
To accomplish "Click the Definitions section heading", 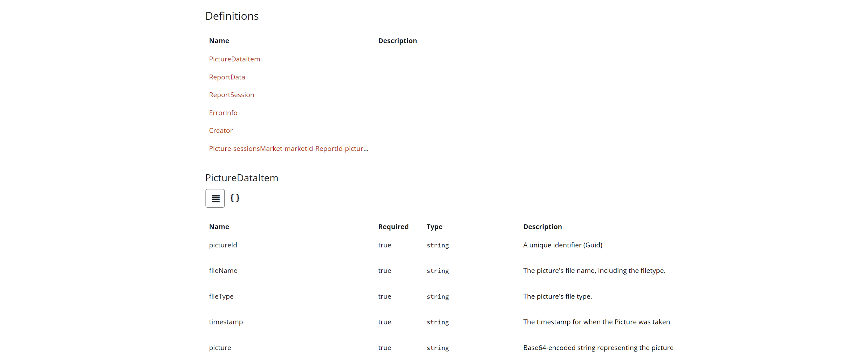I will coord(232,16).
